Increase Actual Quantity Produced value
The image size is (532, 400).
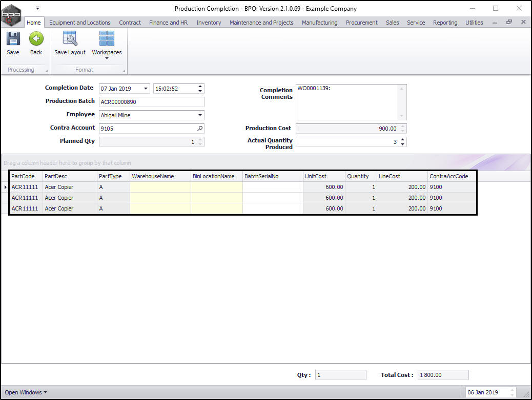pos(403,139)
